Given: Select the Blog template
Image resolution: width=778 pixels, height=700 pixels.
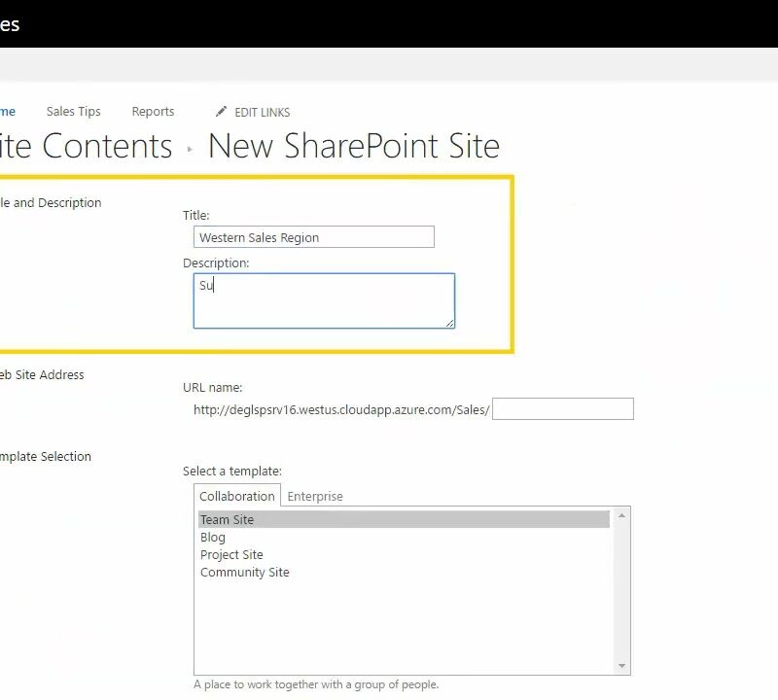Looking at the screenshot, I should (213, 538).
